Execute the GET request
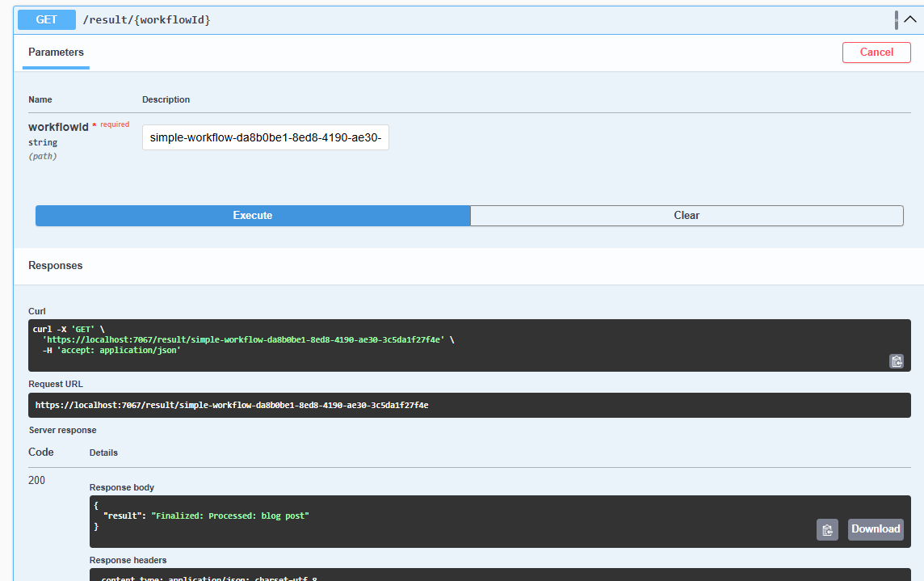This screenshot has width=924, height=581. coord(252,215)
